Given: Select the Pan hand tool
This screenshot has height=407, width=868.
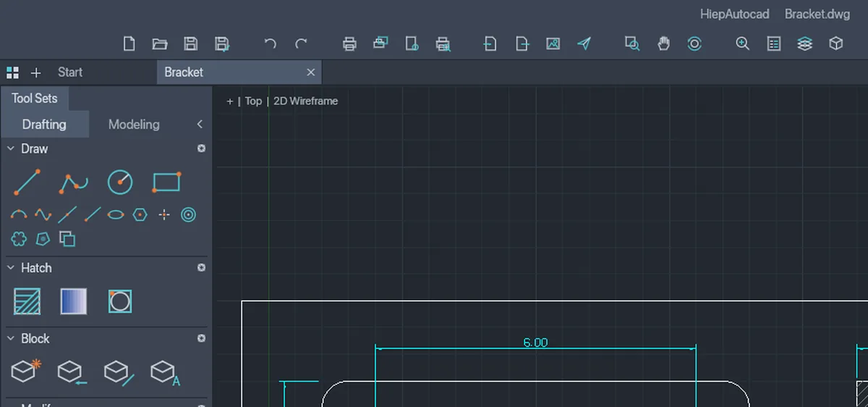Looking at the screenshot, I should [x=663, y=43].
